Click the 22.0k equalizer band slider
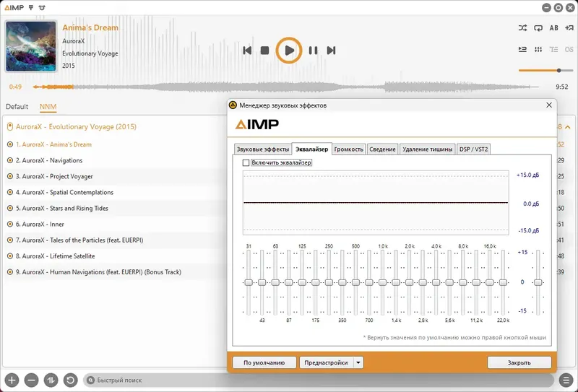This screenshot has height=392, width=578. [x=503, y=282]
